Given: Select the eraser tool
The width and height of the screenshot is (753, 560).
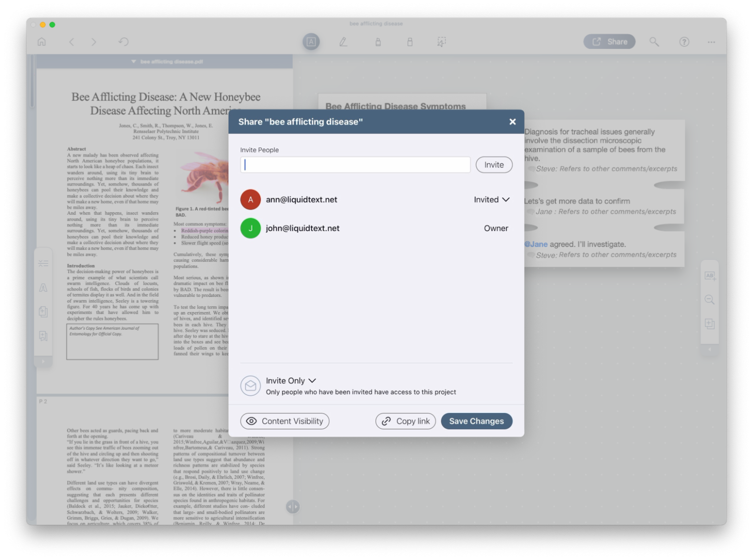Looking at the screenshot, I should 410,42.
